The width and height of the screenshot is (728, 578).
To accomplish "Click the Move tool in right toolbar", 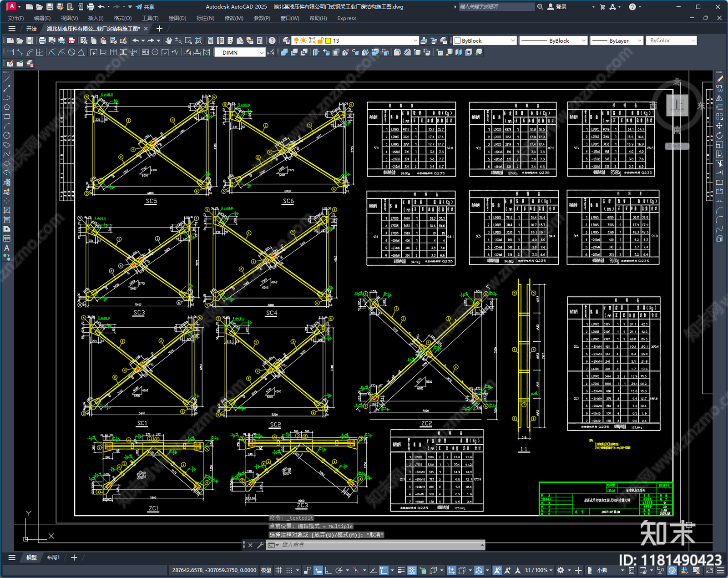I will pos(719,126).
